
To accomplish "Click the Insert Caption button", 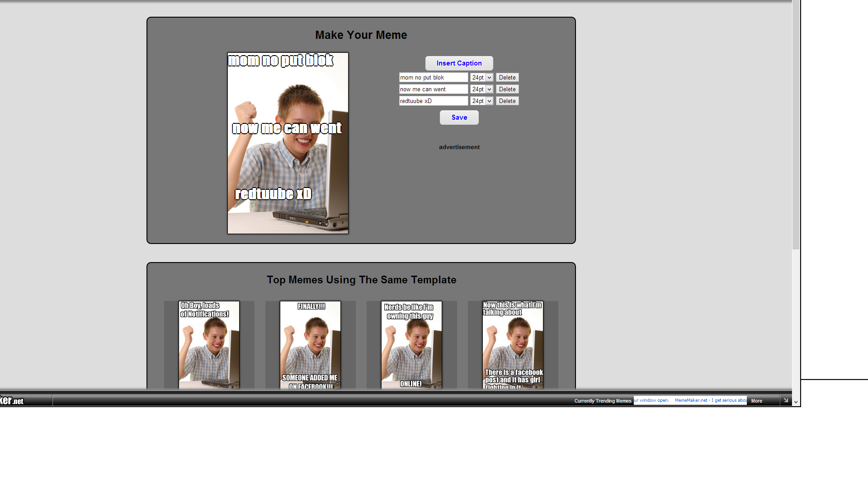I will point(459,63).
